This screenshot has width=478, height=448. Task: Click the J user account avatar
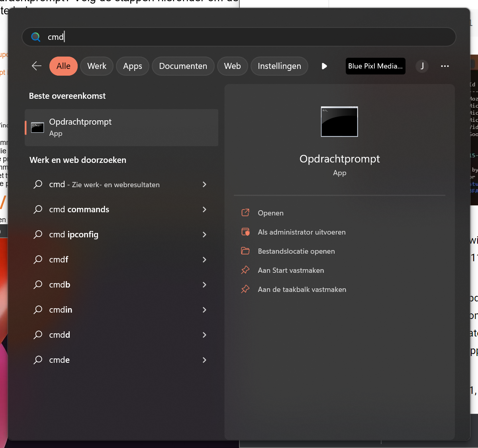[422, 66]
